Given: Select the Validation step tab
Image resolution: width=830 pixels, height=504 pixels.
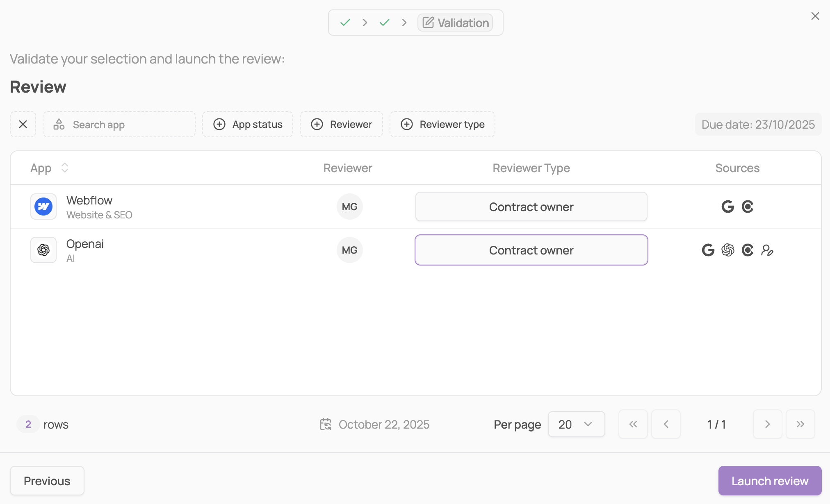Looking at the screenshot, I should click(455, 23).
